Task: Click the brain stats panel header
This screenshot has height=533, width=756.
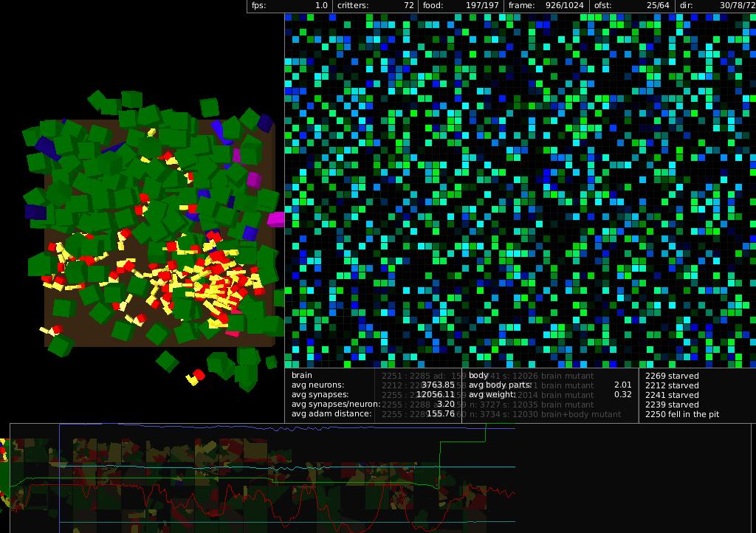Action: pos(302,376)
